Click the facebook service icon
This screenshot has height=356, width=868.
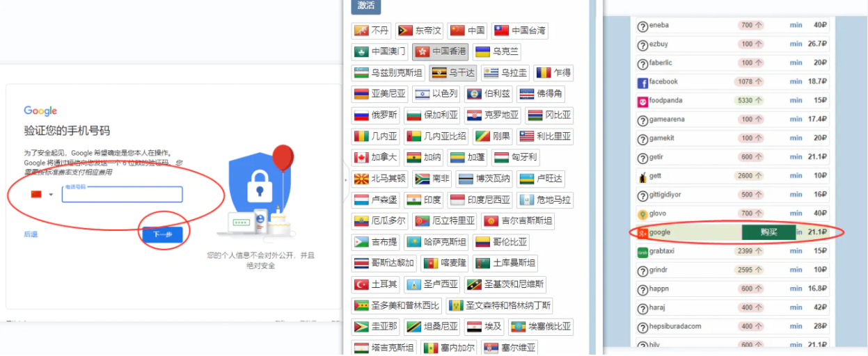(642, 83)
